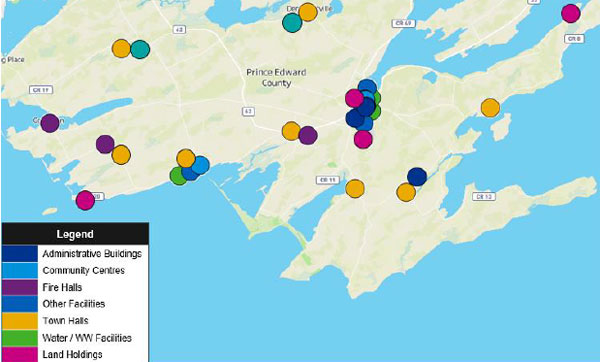Click the CR 13 road shield label
This screenshot has width=600, height=362.
pos(484,197)
